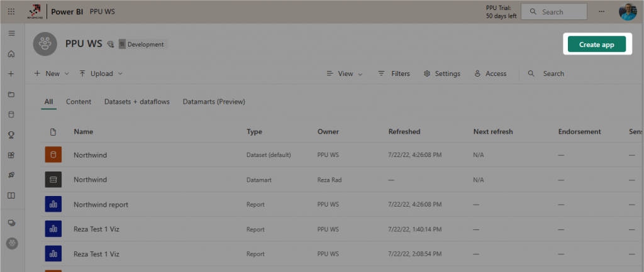The height and width of the screenshot is (272, 644).
Task: Click the Northwind datamart icon
Action: 53,180
